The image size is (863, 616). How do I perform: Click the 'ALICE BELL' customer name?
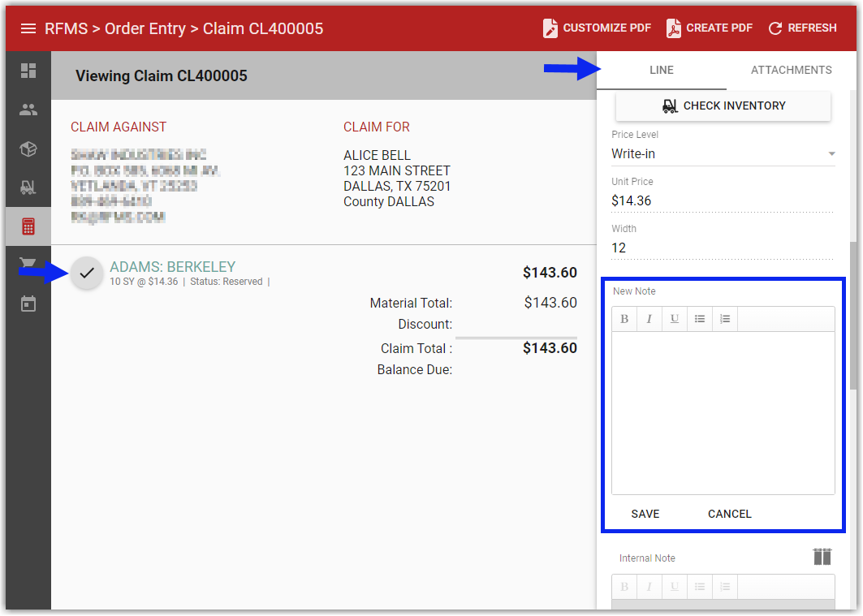[377, 155]
